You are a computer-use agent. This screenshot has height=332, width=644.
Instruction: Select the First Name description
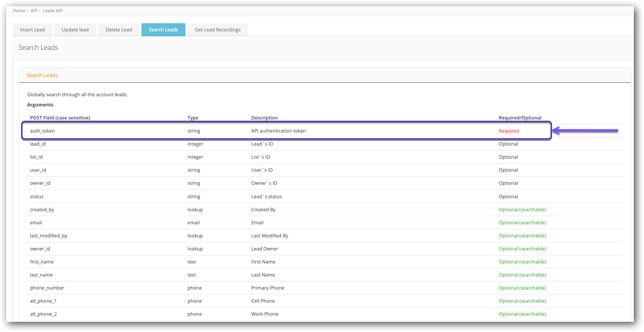[x=263, y=262]
